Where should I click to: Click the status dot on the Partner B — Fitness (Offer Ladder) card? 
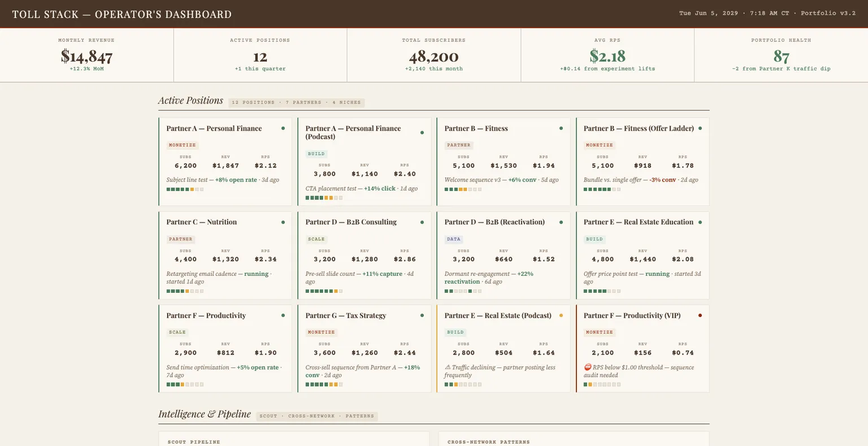(700, 128)
